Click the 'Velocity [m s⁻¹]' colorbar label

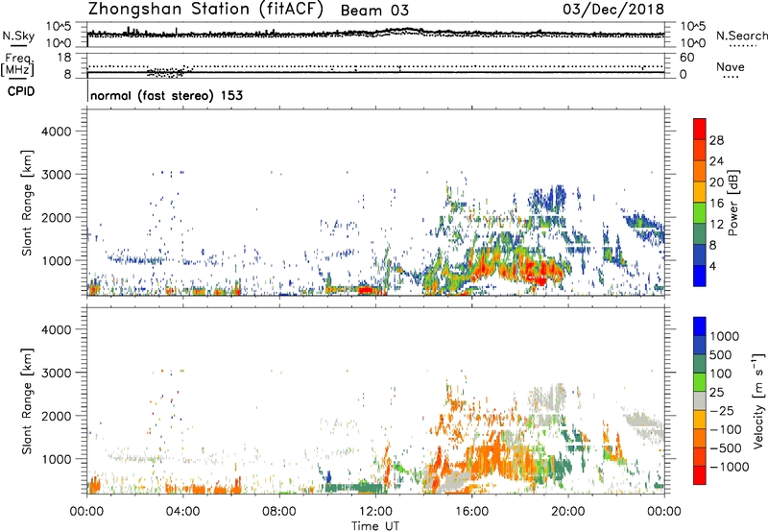[758, 400]
